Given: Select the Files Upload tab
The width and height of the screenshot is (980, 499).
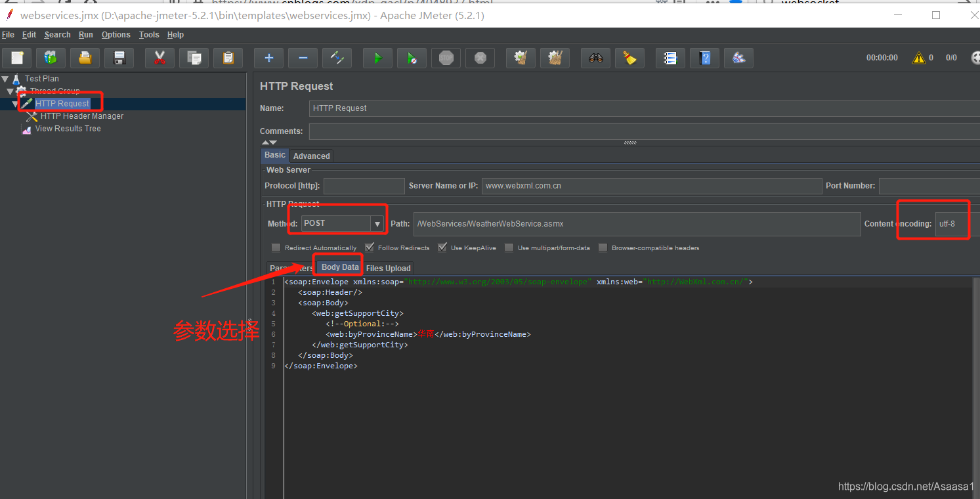Looking at the screenshot, I should (x=389, y=269).
